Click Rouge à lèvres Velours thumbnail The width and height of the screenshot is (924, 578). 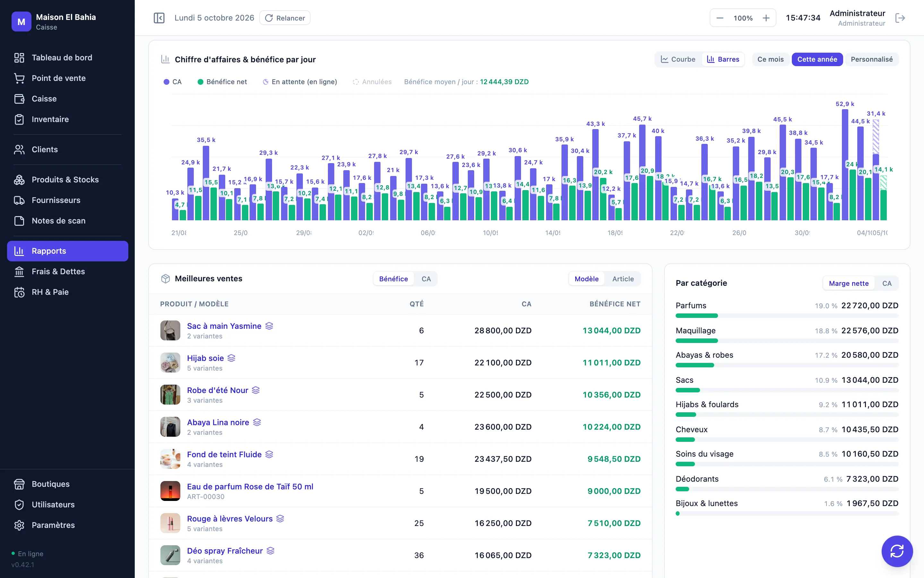(170, 523)
